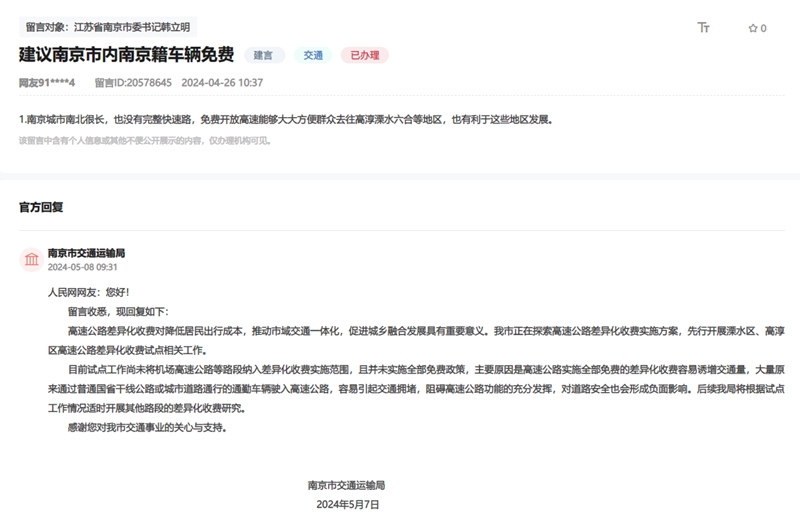
Task: Click the font size Tт icon
Action: [704, 28]
